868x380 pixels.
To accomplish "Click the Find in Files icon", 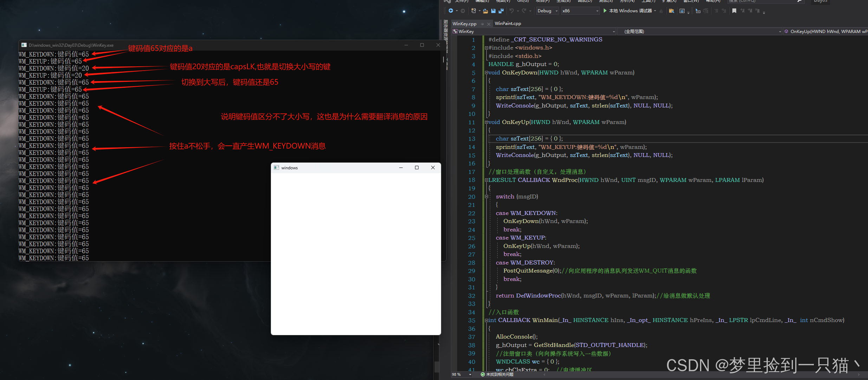I will [671, 11].
